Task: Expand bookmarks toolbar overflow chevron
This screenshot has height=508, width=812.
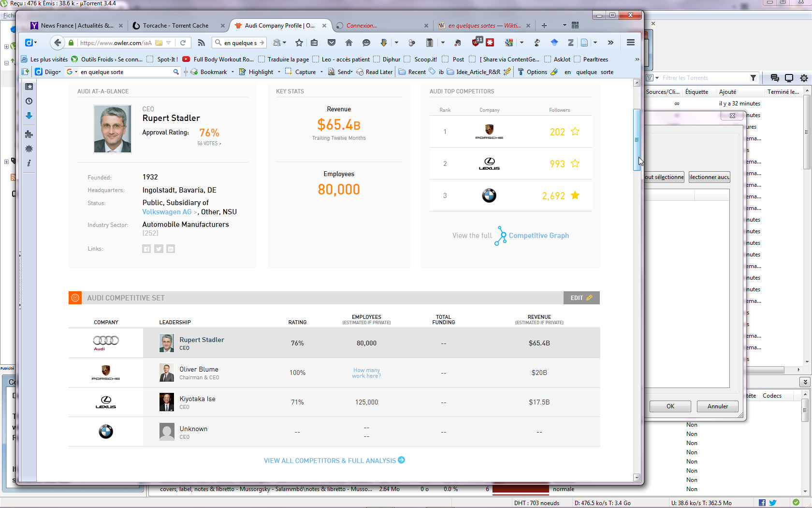Action: pyautogui.click(x=637, y=59)
